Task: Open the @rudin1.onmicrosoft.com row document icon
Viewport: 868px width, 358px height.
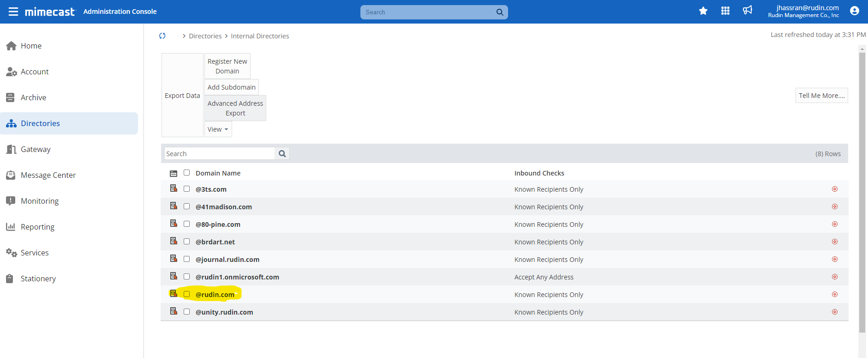Action: coord(174,276)
